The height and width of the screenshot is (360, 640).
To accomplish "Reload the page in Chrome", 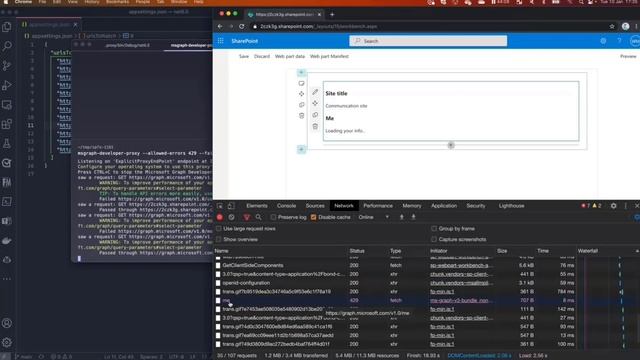I will pos(242,26).
